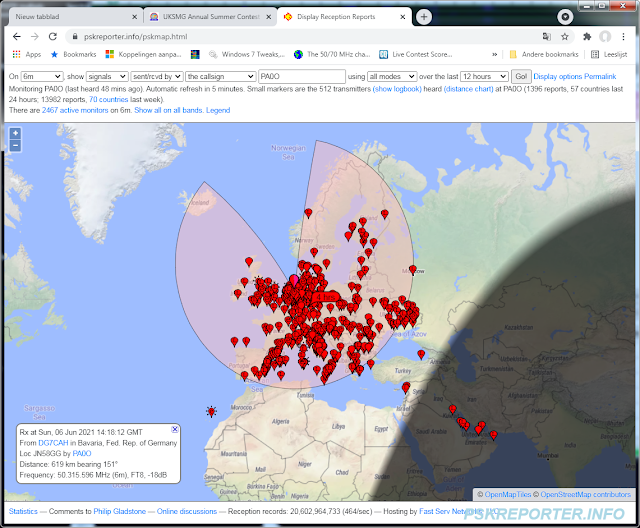Open the show logbook link
Screen dimensions: 640x528
point(397,89)
